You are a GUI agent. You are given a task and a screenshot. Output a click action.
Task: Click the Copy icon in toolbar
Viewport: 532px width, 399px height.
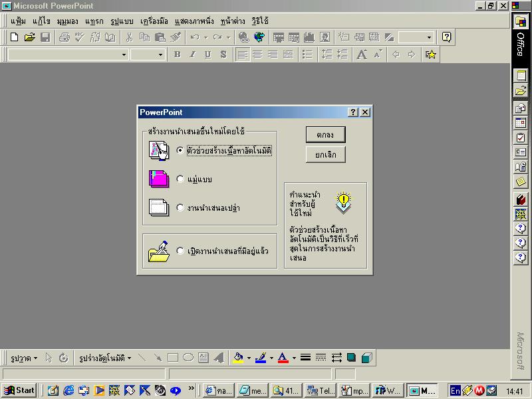[x=144, y=37]
